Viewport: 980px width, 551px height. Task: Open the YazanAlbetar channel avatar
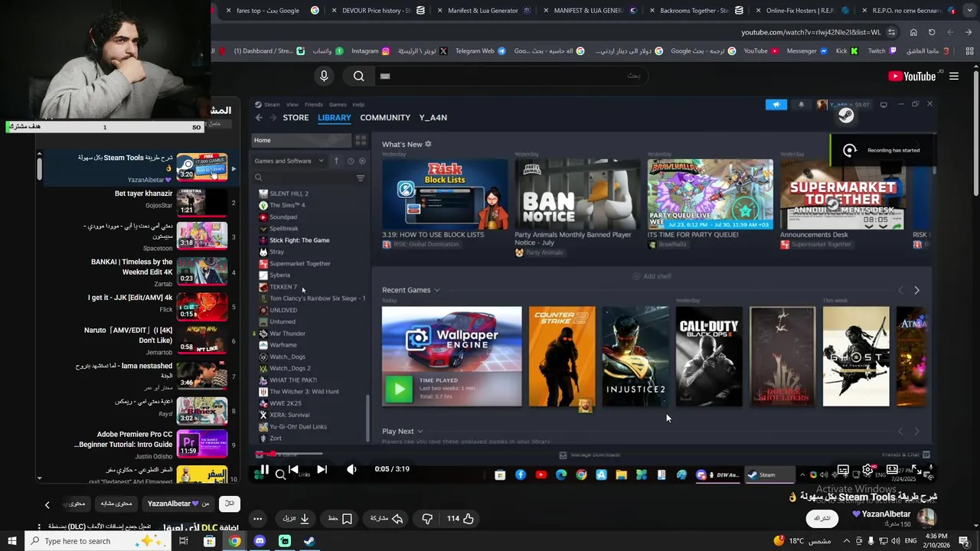click(926, 518)
